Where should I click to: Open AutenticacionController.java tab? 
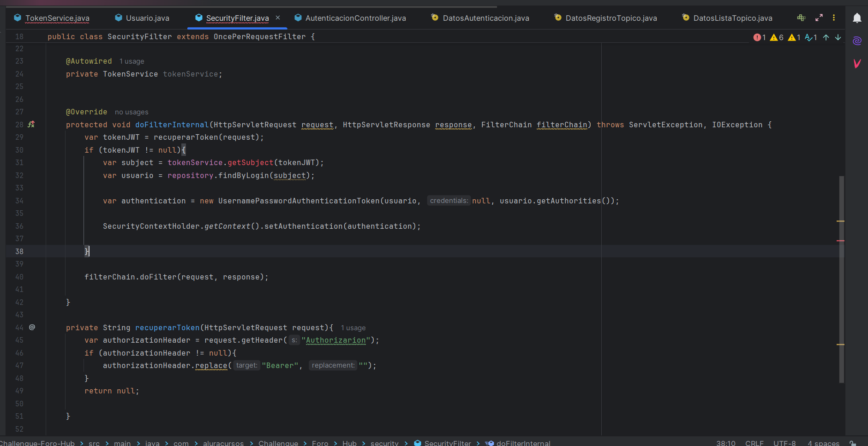tap(350, 18)
